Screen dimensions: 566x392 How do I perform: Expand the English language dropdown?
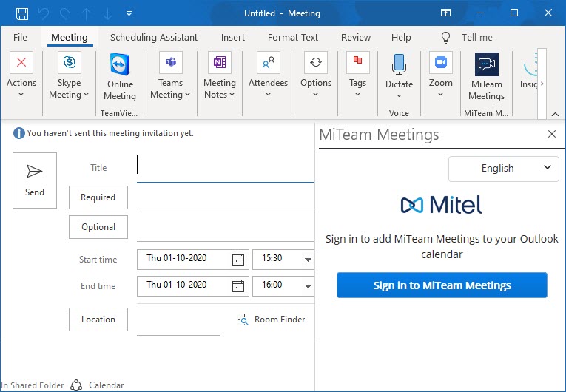point(503,168)
